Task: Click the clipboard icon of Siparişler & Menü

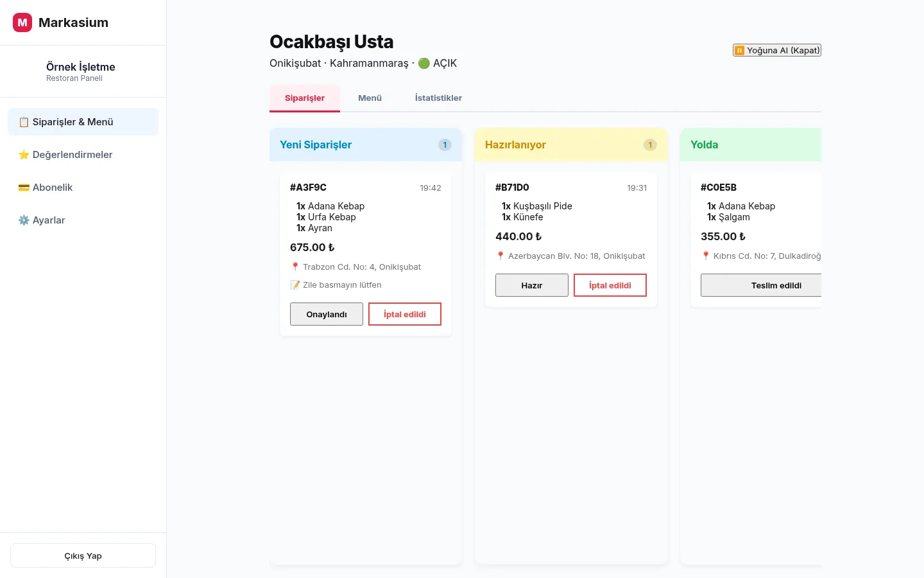Action: tap(24, 122)
